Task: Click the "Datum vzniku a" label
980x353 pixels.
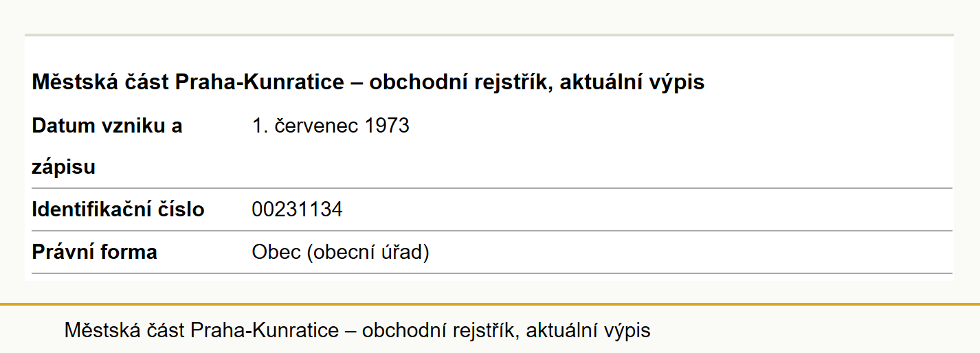Action: click(107, 126)
